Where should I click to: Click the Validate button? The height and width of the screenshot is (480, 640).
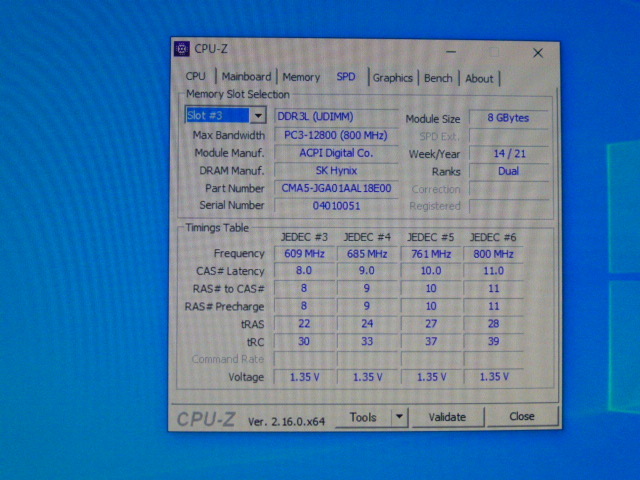click(x=447, y=417)
